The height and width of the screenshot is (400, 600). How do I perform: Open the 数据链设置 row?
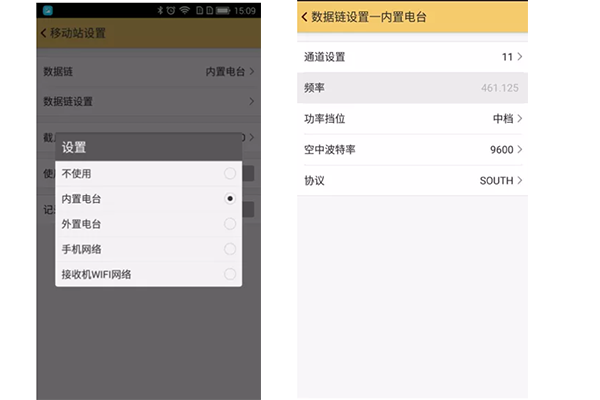click(148, 101)
